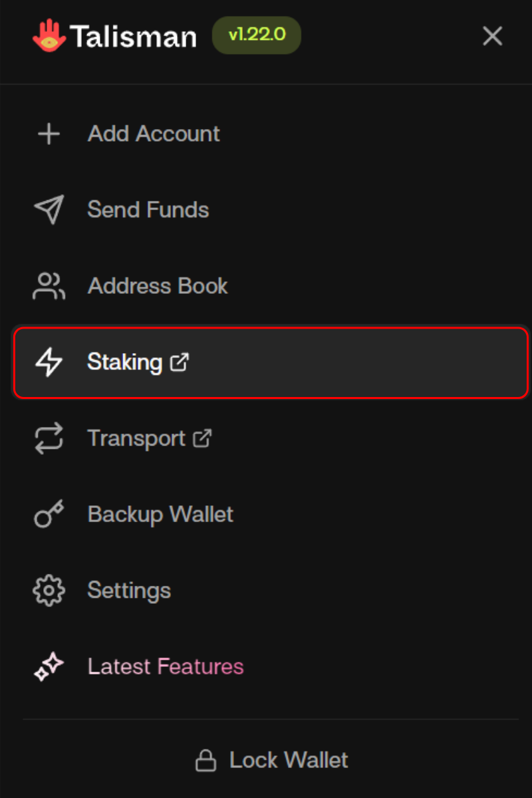The image size is (532, 798).
Task: Click the v1.22.0 version badge
Action: coord(256,36)
